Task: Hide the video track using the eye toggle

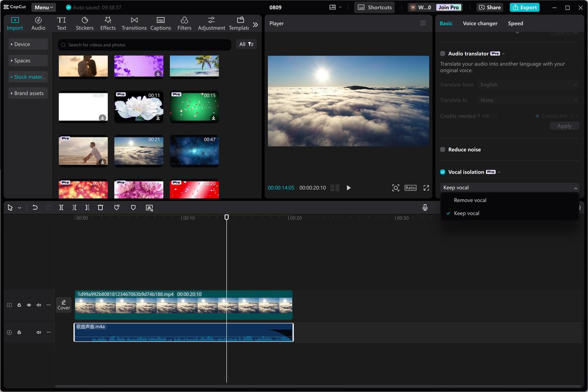Action: click(x=28, y=305)
